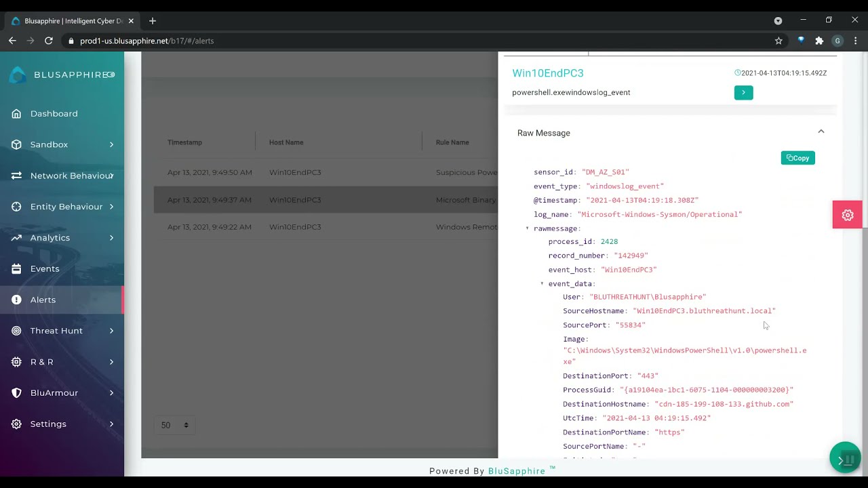868x488 pixels.
Task: Click the green floating arrow button
Action: 845,458
